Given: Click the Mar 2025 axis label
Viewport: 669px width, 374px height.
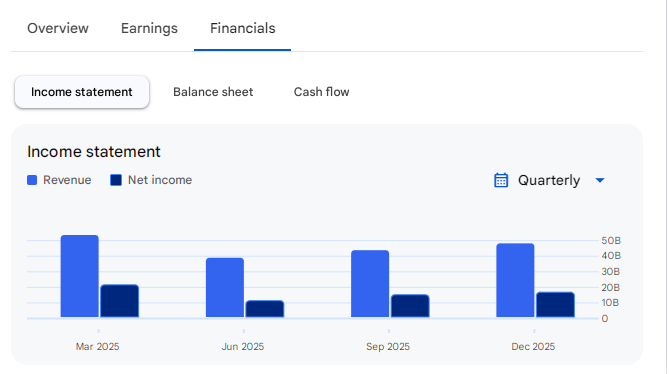Looking at the screenshot, I should coord(98,347).
